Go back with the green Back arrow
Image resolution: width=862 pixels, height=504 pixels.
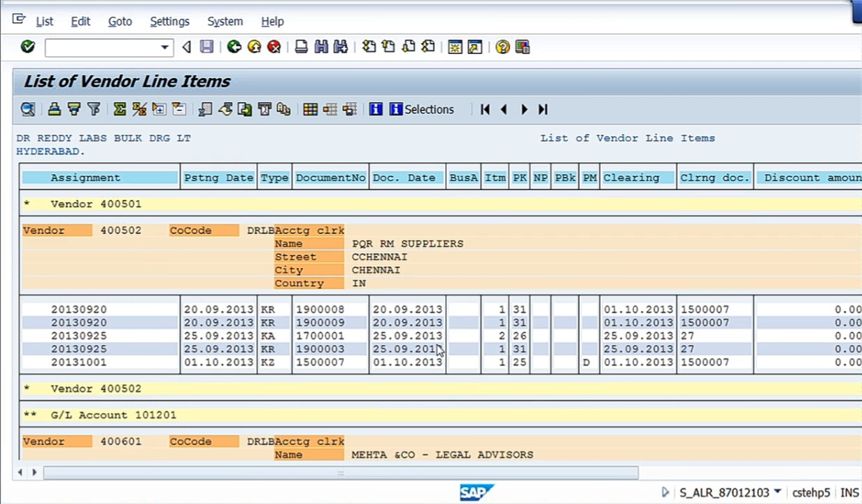click(234, 47)
